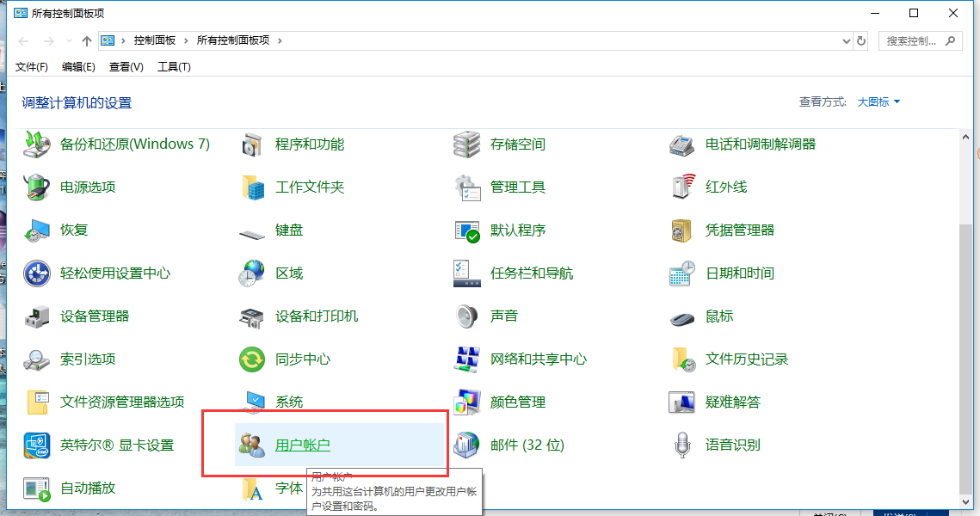Click the 用户帐户 link
Image resolution: width=980 pixels, height=516 pixels.
coord(304,445)
